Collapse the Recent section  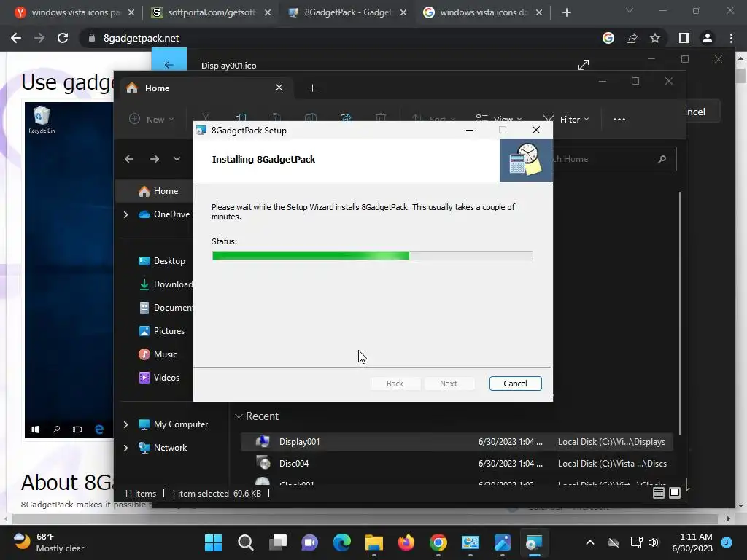tap(239, 416)
